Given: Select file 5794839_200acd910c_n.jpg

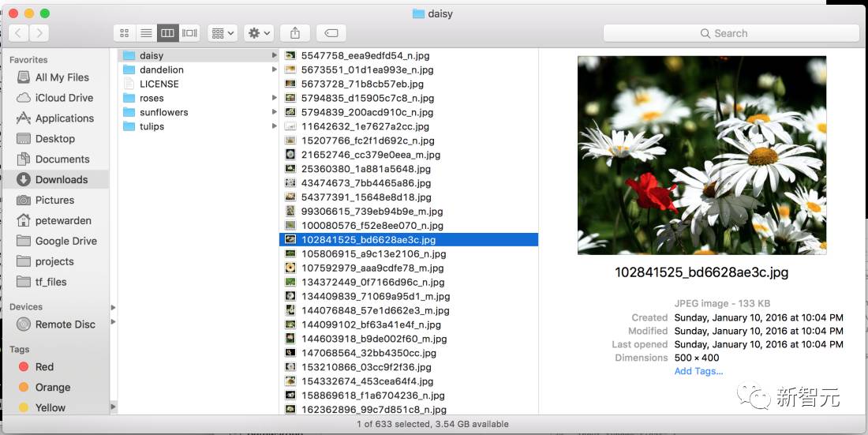Looking at the screenshot, I should coord(409,112).
